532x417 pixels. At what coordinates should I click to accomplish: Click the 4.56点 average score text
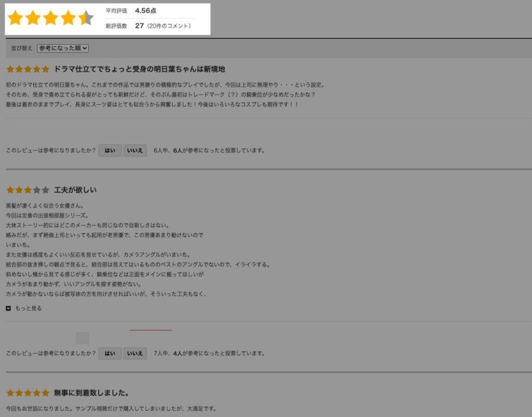[145, 10]
